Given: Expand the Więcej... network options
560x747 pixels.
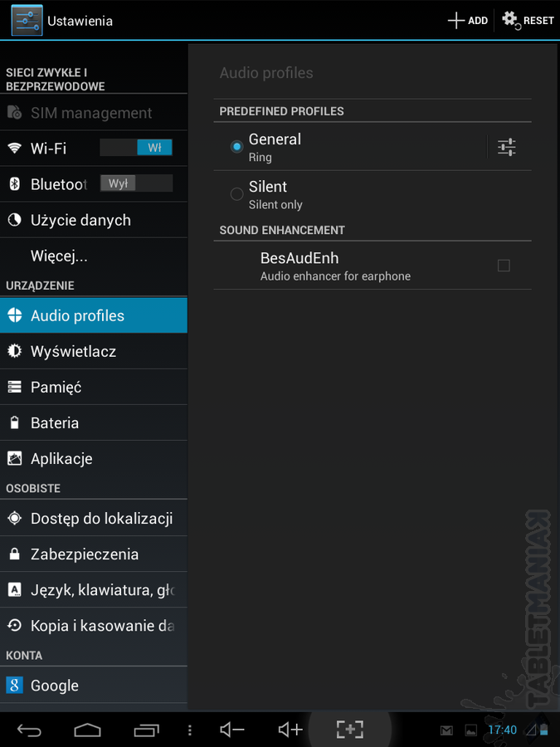Looking at the screenshot, I should tap(93, 256).
